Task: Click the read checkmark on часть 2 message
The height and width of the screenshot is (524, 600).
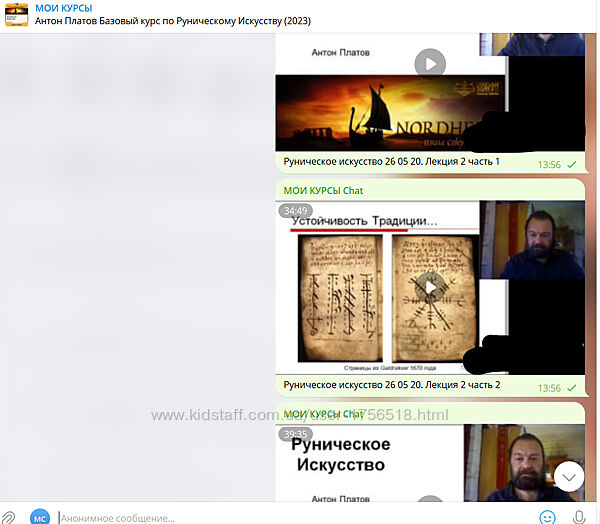Action: [572, 387]
